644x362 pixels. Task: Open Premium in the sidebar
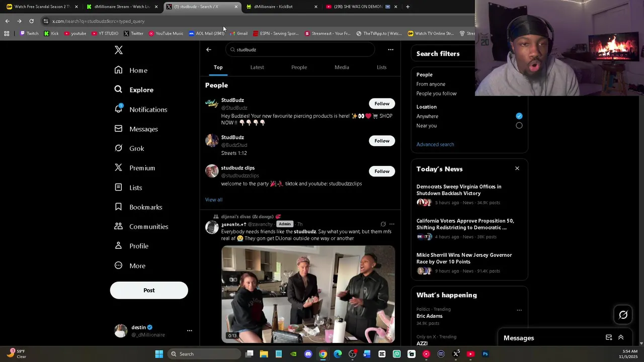coord(134,168)
